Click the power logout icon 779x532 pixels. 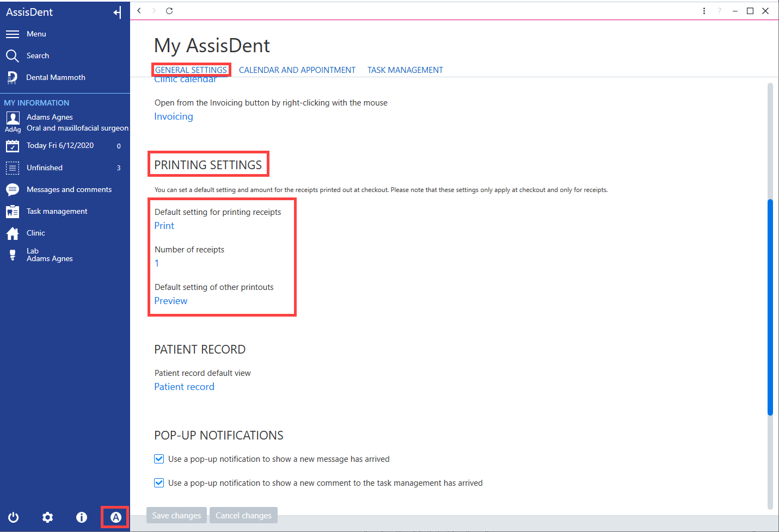coord(14,517)
